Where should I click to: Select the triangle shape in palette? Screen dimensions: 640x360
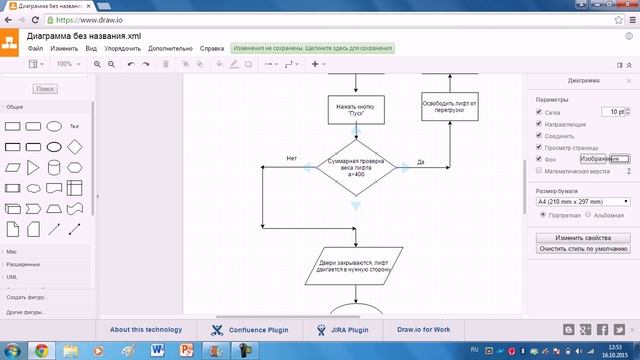[33, 167]
